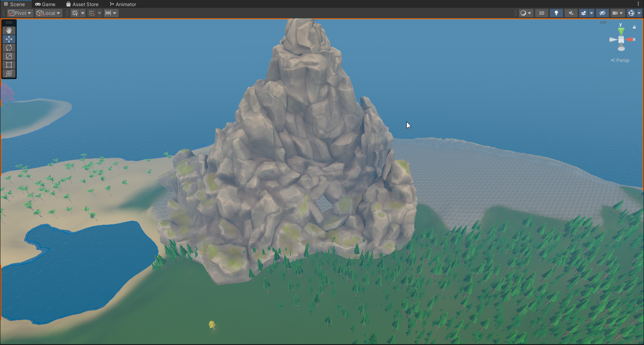Open the Pivot handle position dropdown
The width and height of the screenshot is (644, 345).
click(20, 13)
